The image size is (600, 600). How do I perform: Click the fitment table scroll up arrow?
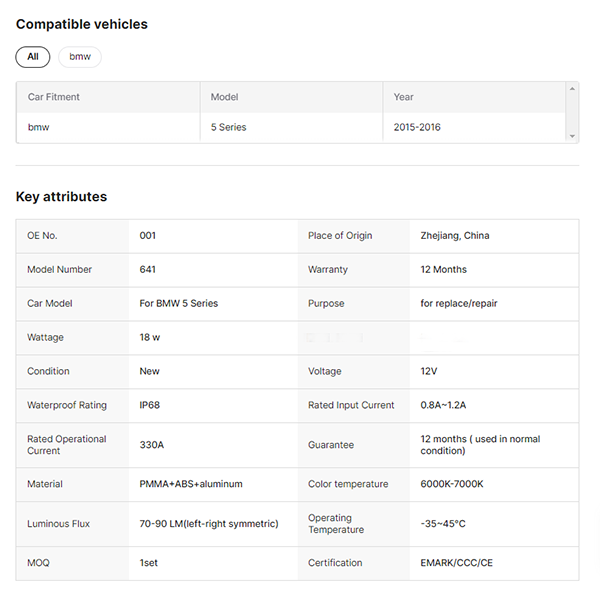[x=572, y=89]
